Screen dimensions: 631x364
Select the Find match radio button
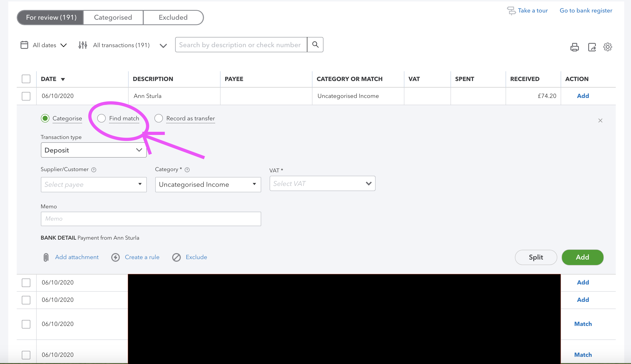pos(101,118)
